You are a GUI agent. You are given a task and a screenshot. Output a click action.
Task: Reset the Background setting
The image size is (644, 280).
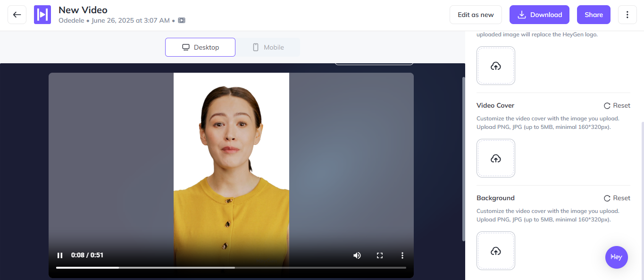pos(617,198)
